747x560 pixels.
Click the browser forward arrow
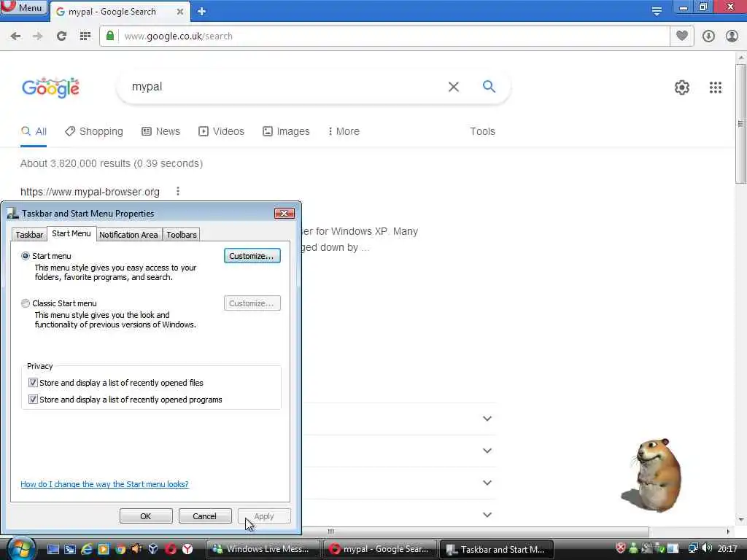click(x=38, y=36)
